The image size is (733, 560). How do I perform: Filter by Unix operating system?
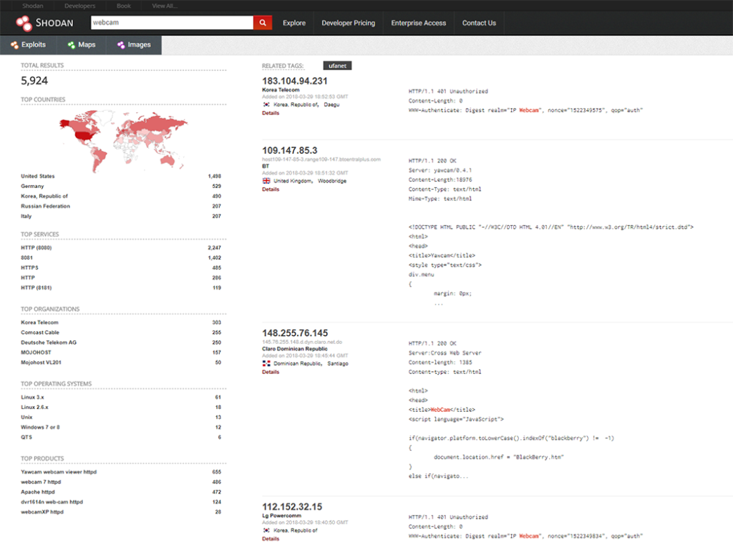point(26,417)
